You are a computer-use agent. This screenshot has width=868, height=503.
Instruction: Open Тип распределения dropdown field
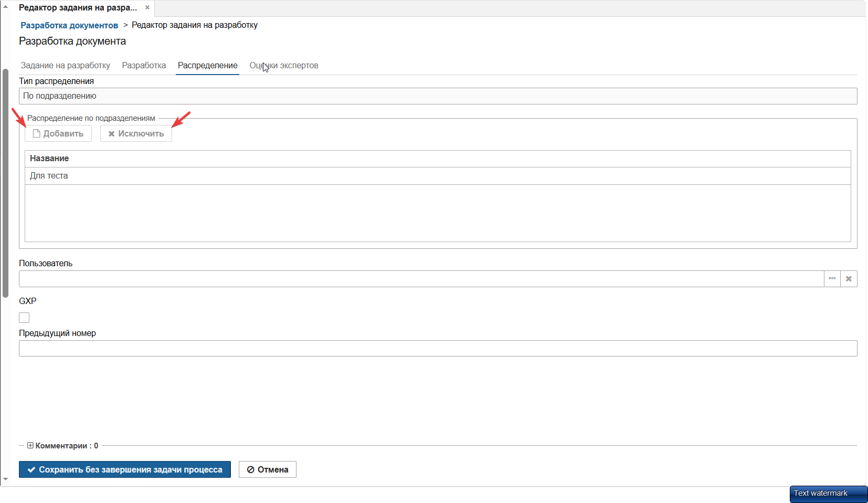tap(438, 96)
